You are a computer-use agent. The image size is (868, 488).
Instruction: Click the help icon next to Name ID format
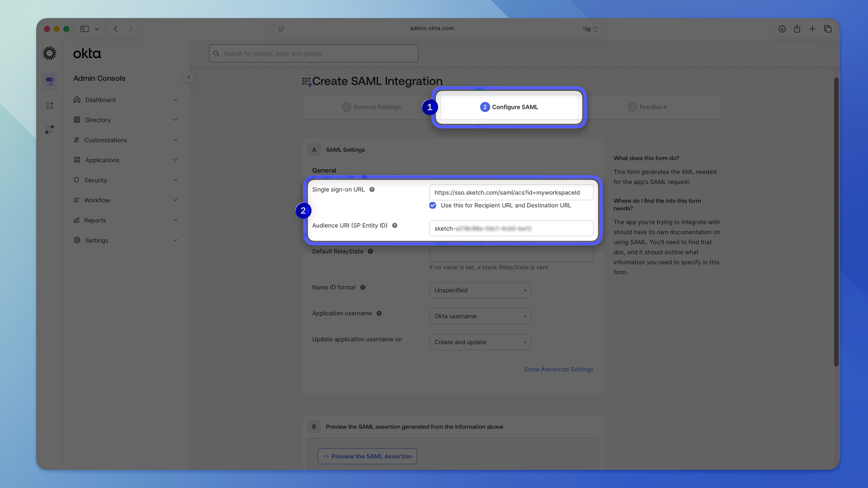click(363, 287)
